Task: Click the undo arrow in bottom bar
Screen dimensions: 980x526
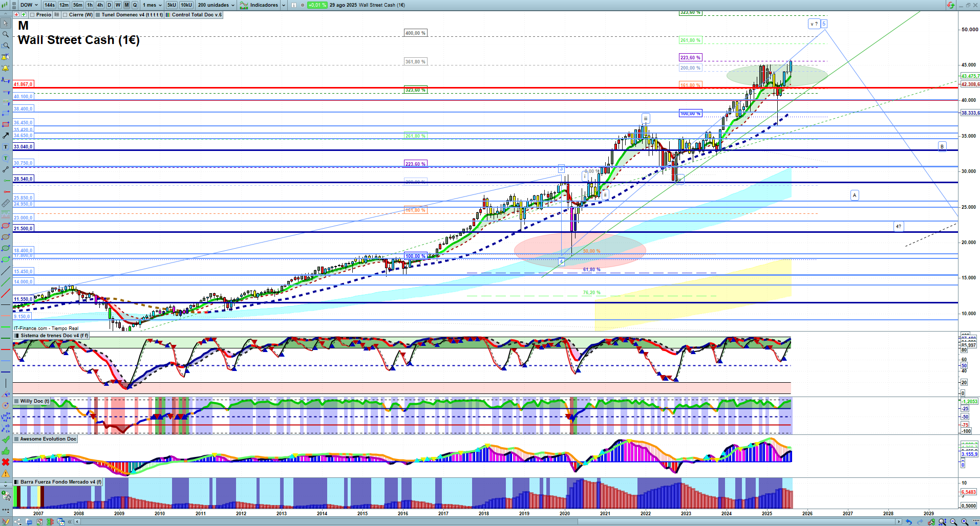Action: (909, 522)
